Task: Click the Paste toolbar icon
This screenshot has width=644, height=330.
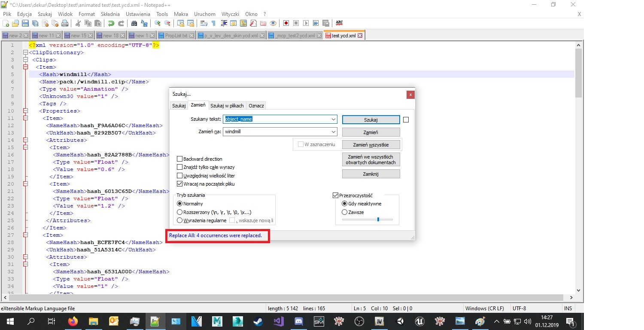Action: tap(98, 23)
